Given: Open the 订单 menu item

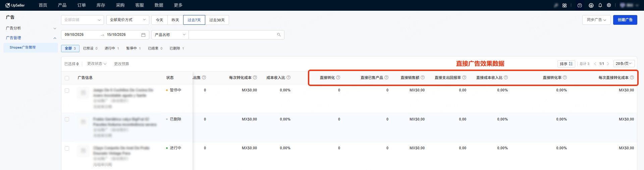Looking at the screenshot, I should 82,5.
